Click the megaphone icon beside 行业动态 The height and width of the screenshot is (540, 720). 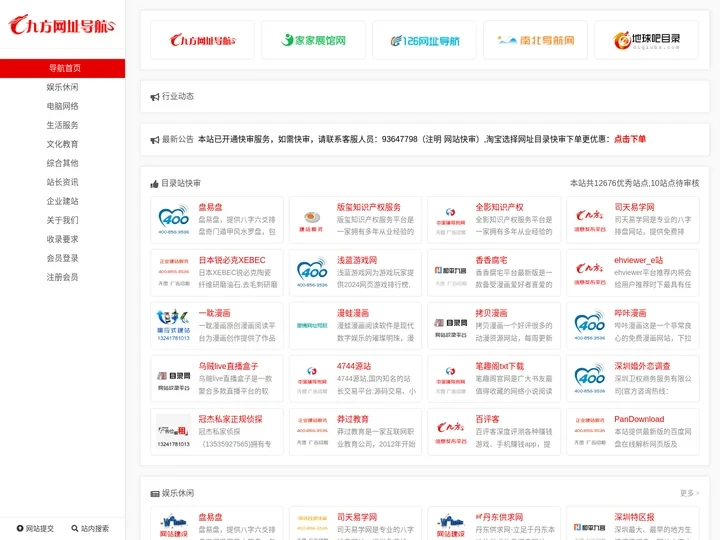(x=155, y=97)
